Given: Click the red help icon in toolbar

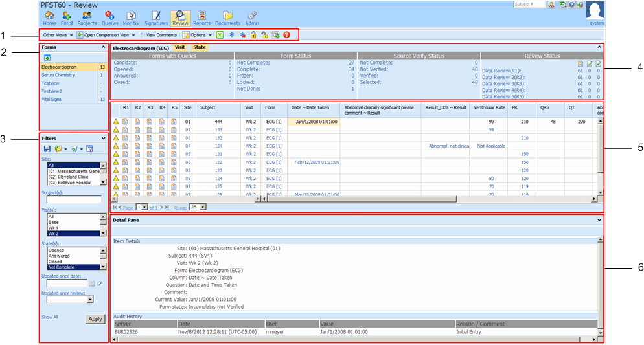Looking at the screenshot, I should pyautogui.click(x=286, y=34).
